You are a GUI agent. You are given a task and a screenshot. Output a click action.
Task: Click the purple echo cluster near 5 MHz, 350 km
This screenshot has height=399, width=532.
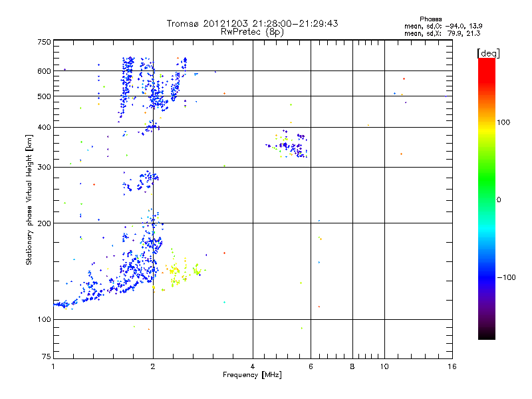(x=287, y=144)
